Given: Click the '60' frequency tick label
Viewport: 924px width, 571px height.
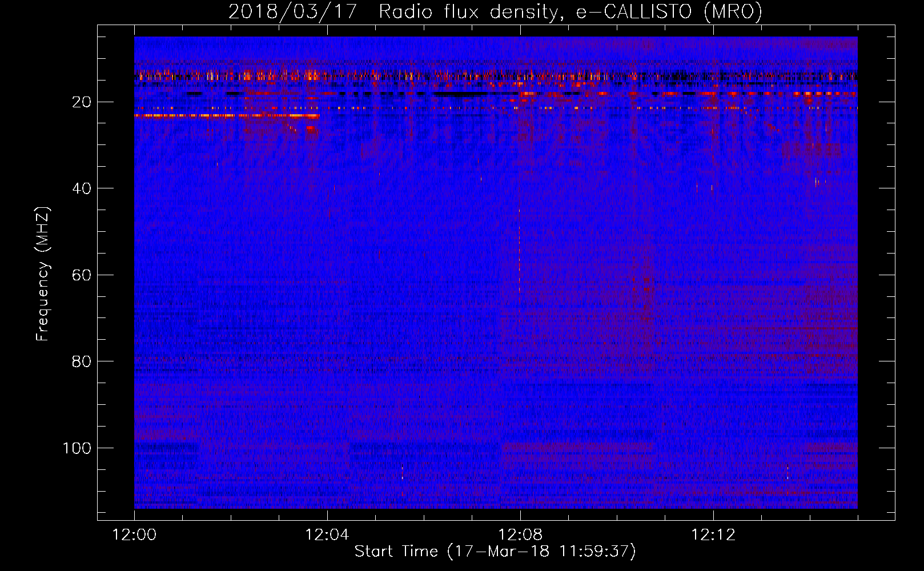Looking at the screenshot, I should tap(82, 275).
